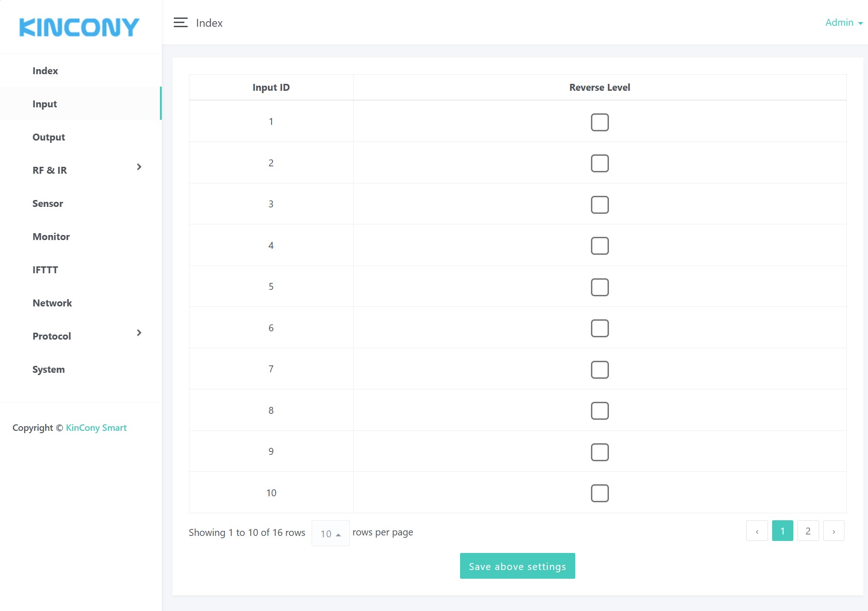
Task: Open the Network settings page
Action: [x=53, y=303]
